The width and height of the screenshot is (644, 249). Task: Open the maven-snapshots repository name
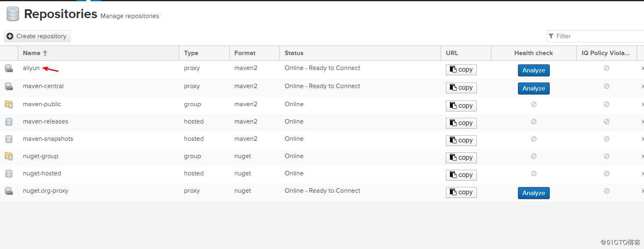[x=48, y=139]
